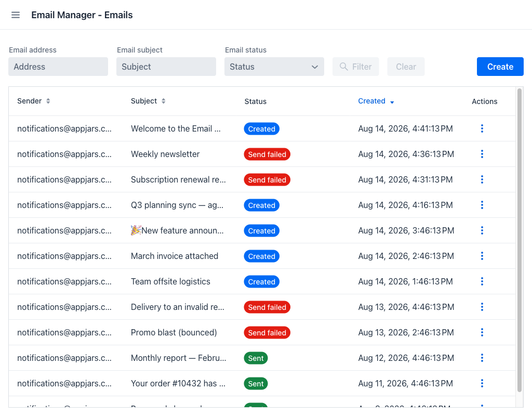Open actions menu for Subscription renewal row
Image resolution: width=532 pixels, height=416 pixels.
click(x=482, y=179)
